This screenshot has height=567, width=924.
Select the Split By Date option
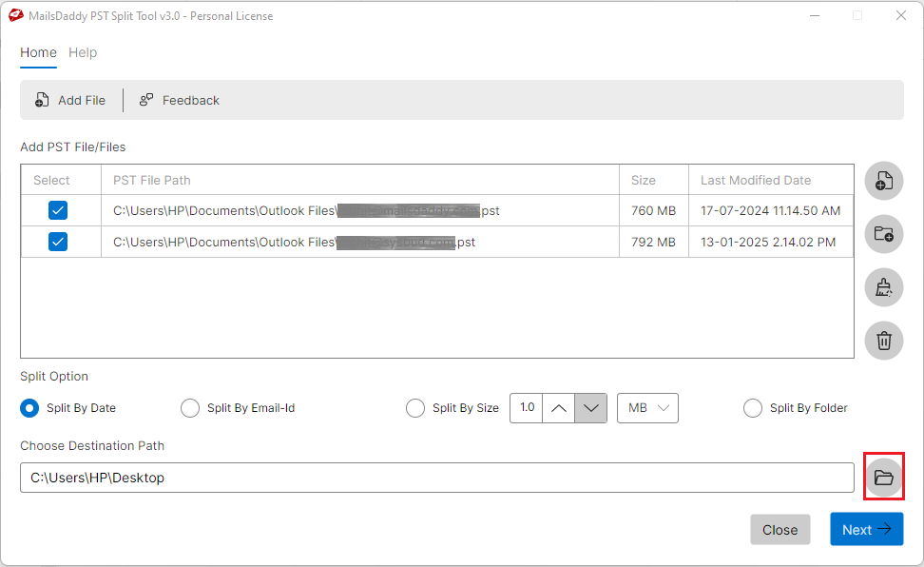pos(28,407)
